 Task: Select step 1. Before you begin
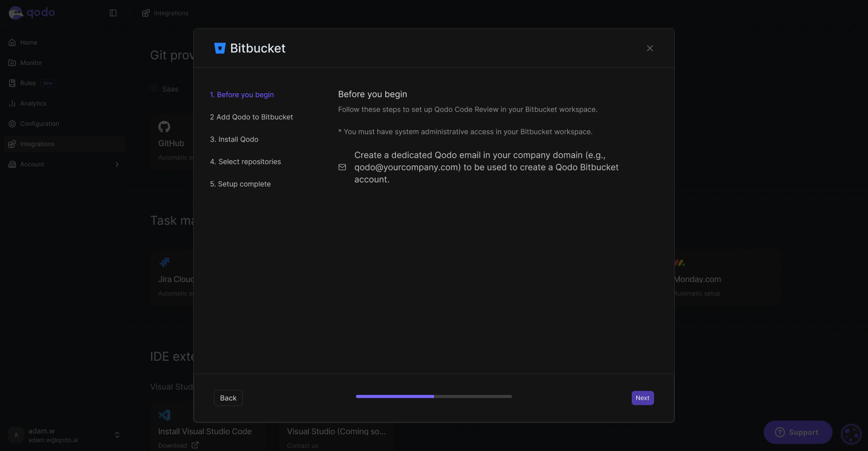pyautogui.click(x=242, y=95)
